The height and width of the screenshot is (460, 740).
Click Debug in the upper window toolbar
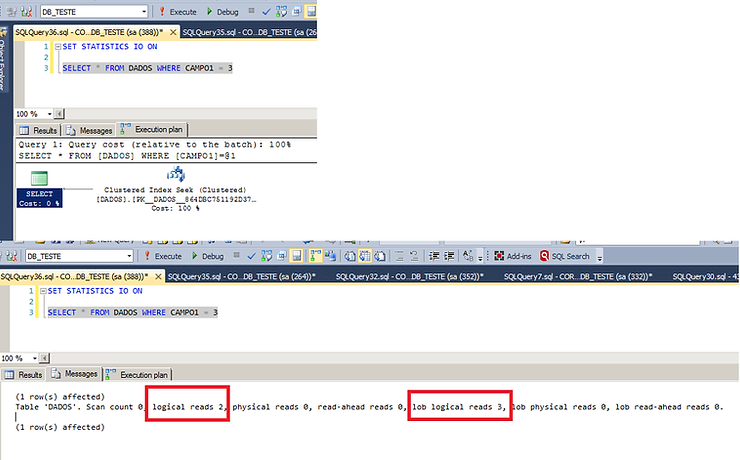tap(222, 12)
